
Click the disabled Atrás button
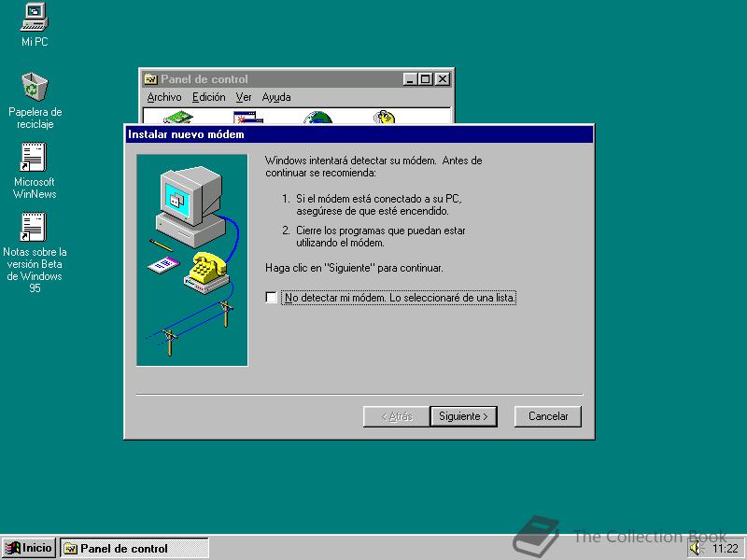pos(396,416)
